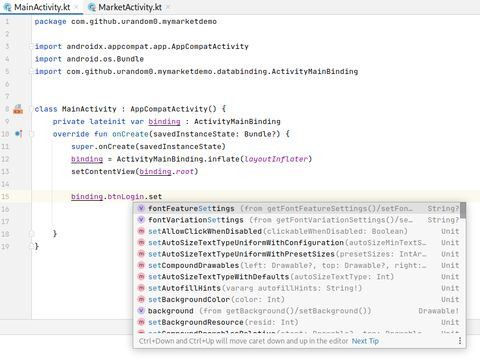Click the method icon beside setBackgroundColor
480x360 pixels.
click(x=141, y=299)
